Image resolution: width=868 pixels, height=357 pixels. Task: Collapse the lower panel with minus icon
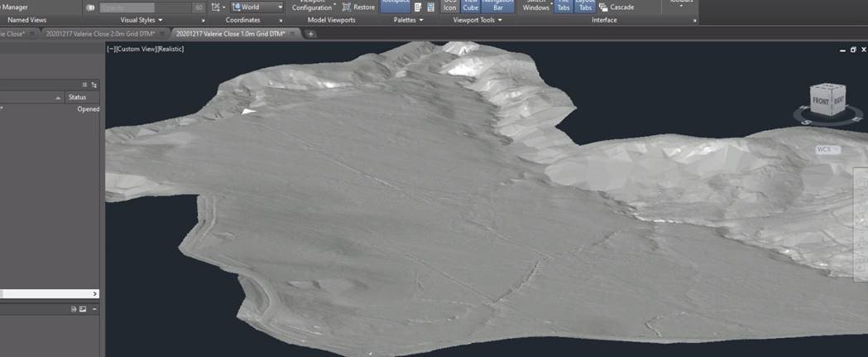94,309
